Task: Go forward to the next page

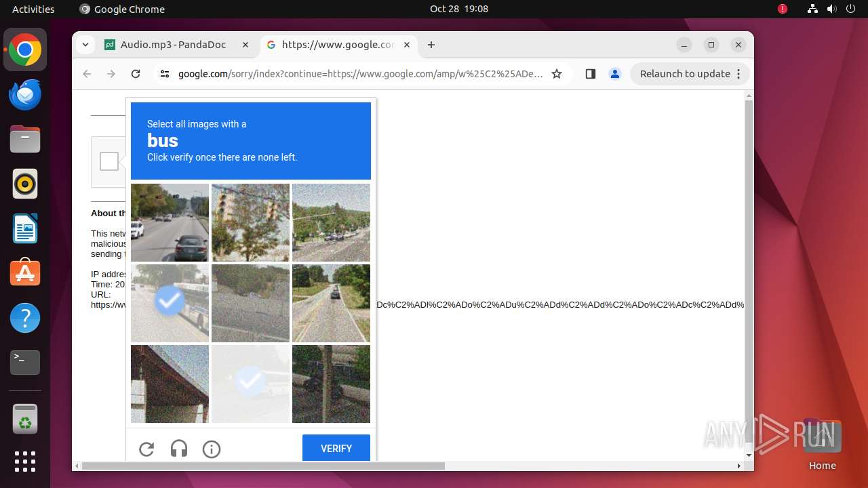Action: pyautogui.click(x=111, y=74)
